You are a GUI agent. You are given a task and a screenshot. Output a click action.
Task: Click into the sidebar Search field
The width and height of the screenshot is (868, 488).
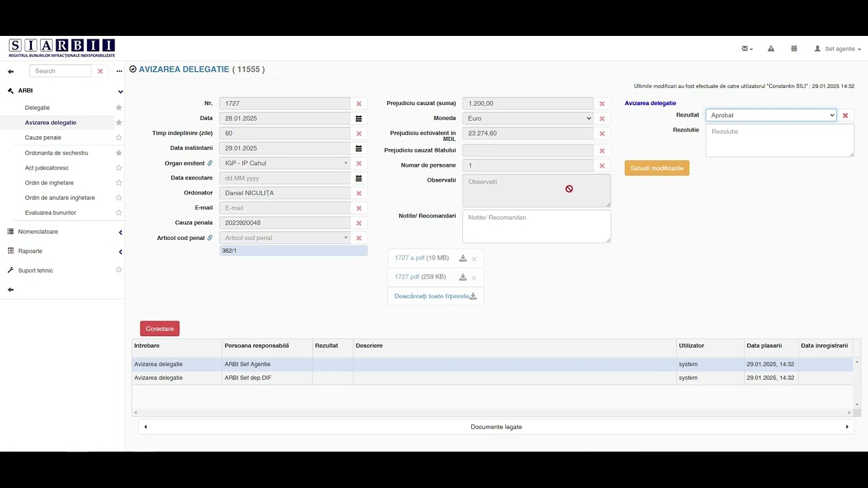pyautogui.click(x=60, y=71)
